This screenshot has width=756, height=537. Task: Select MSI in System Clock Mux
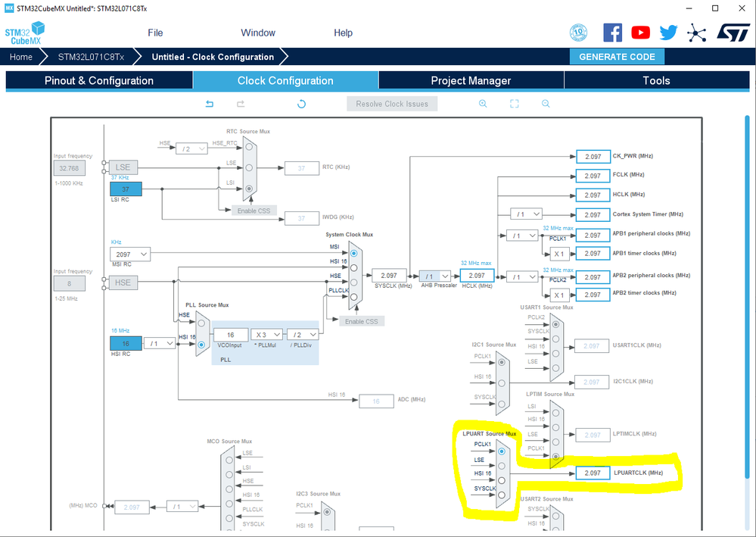pos(354,253)
